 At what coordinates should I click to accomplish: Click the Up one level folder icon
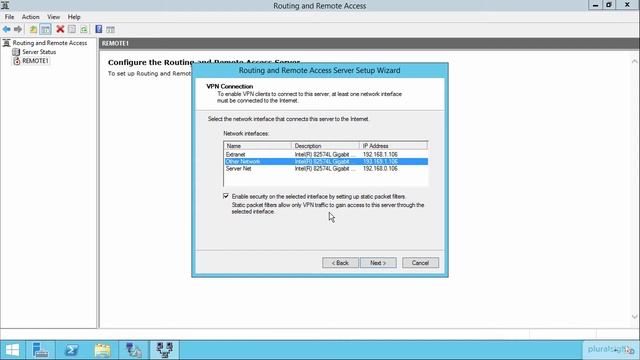(33, 29)
